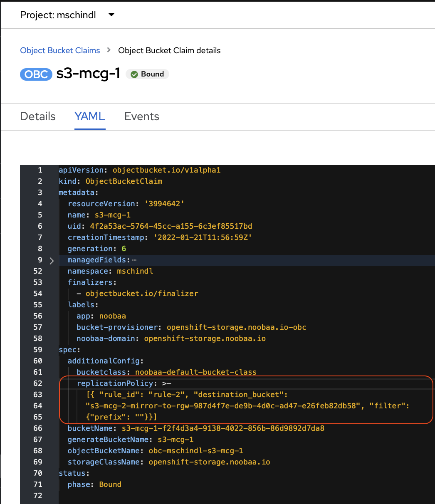Click the objectBucketName obc-mschindl-s3-mcg-1 line
Screen dimensions: 435x504
(156, 451)
